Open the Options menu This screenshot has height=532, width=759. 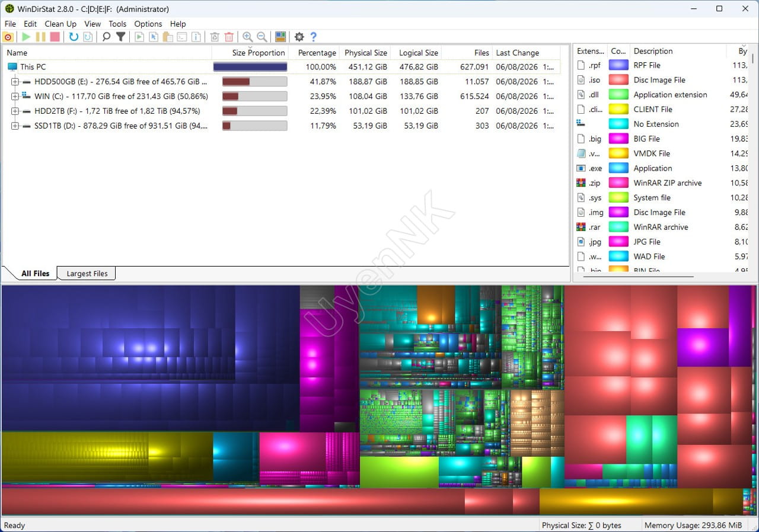tap(148, 24)
